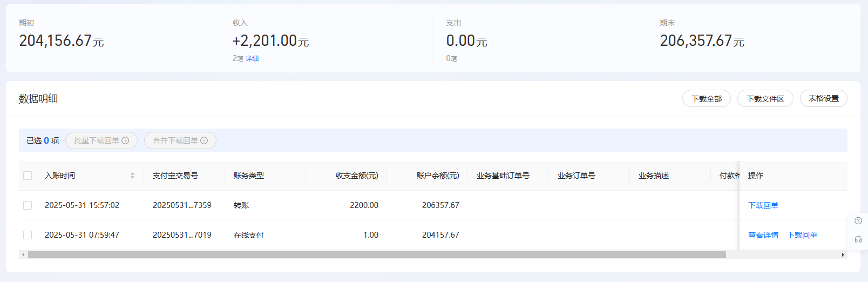This screenshot has height=282, width=868.
Task: Click the 下载全部 button
Action: click(x=707, y=99)
